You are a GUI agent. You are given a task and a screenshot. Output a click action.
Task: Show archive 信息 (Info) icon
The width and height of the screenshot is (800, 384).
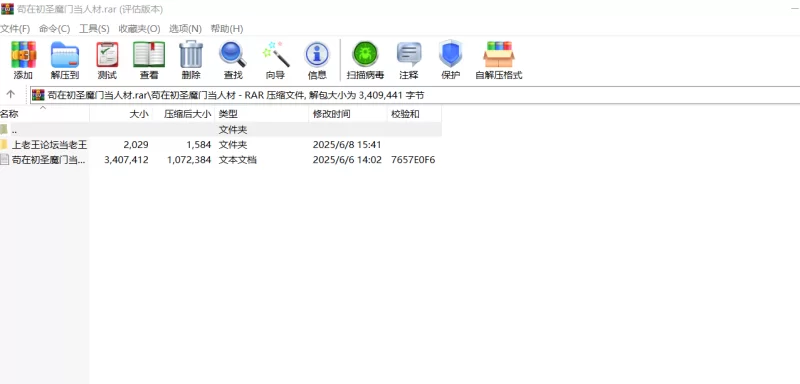tap(317, 55)
